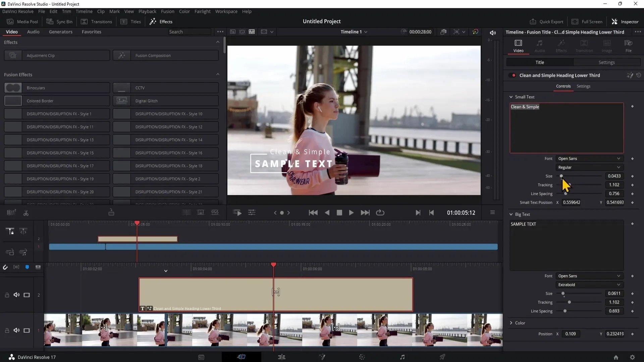
Task: Click the Fusion Composition effect icon
Action: pos(122,55)
